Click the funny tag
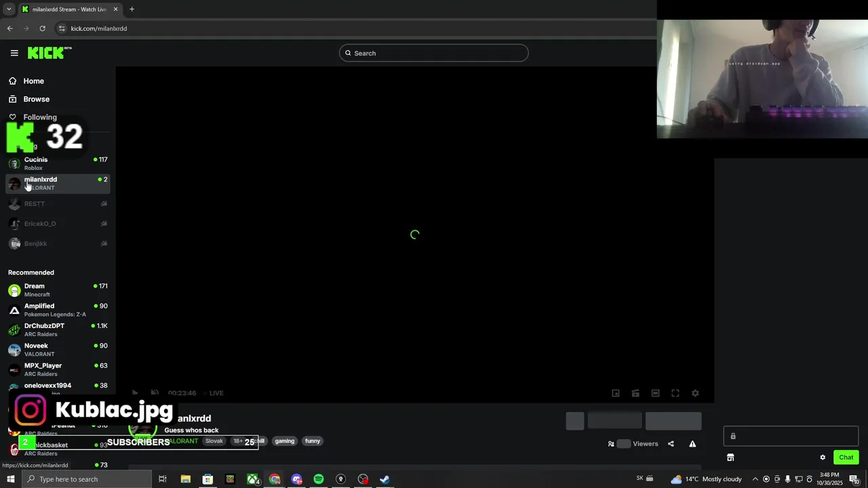This screenshot has height=488, width=868. coord(313,441)
